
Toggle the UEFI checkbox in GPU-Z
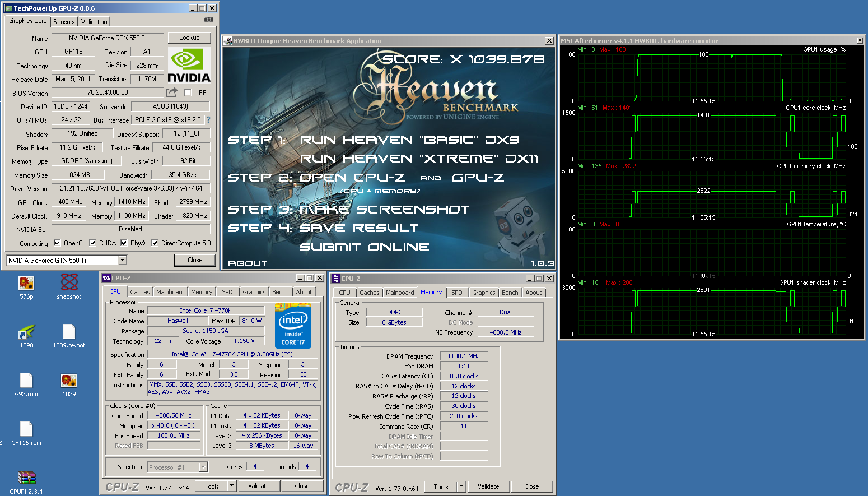click(188, 93)
